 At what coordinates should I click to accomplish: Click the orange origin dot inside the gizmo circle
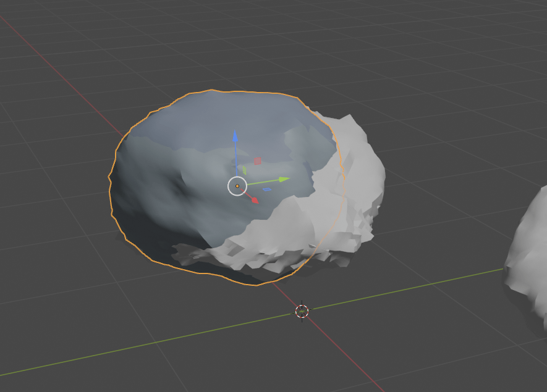click(237, 186)
